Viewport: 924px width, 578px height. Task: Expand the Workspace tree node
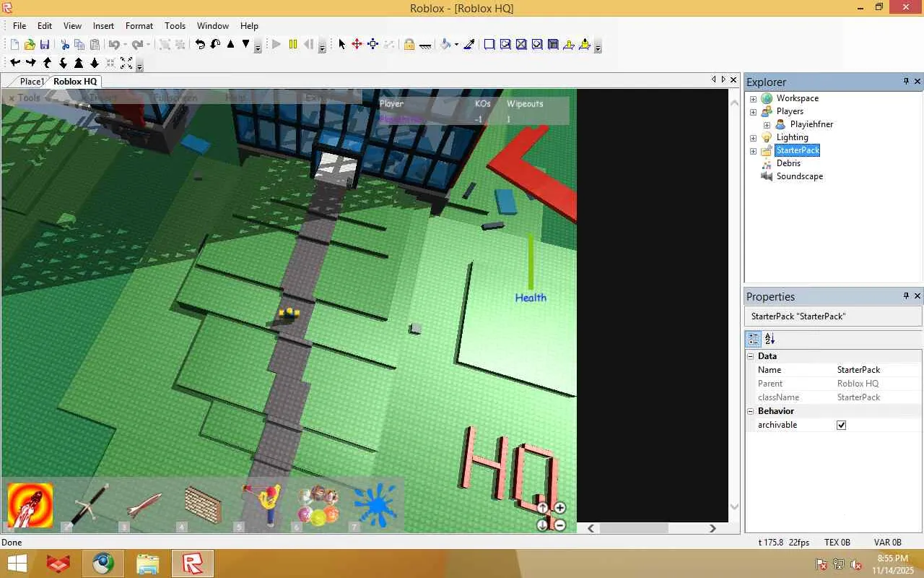[753, 98]
